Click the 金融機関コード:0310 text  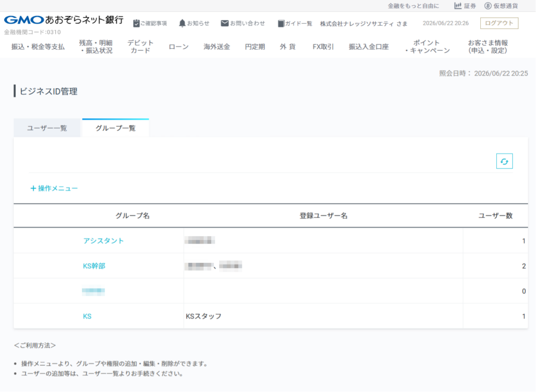(33, 32)
